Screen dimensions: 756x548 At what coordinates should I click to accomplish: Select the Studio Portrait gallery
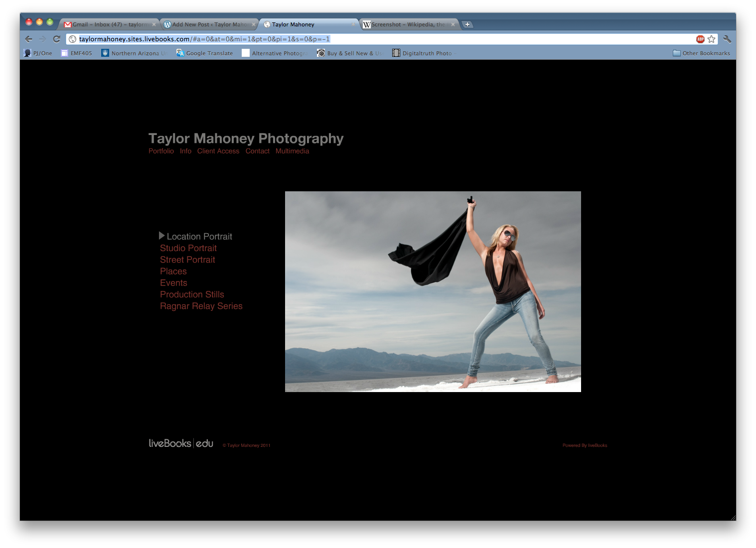tap(188, 248)
